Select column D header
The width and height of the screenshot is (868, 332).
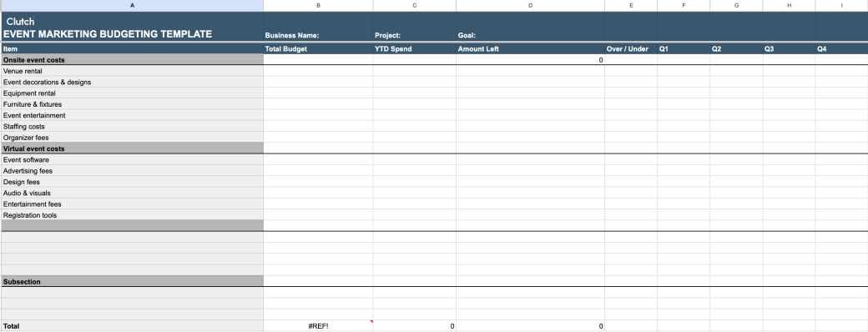(530, 6)
